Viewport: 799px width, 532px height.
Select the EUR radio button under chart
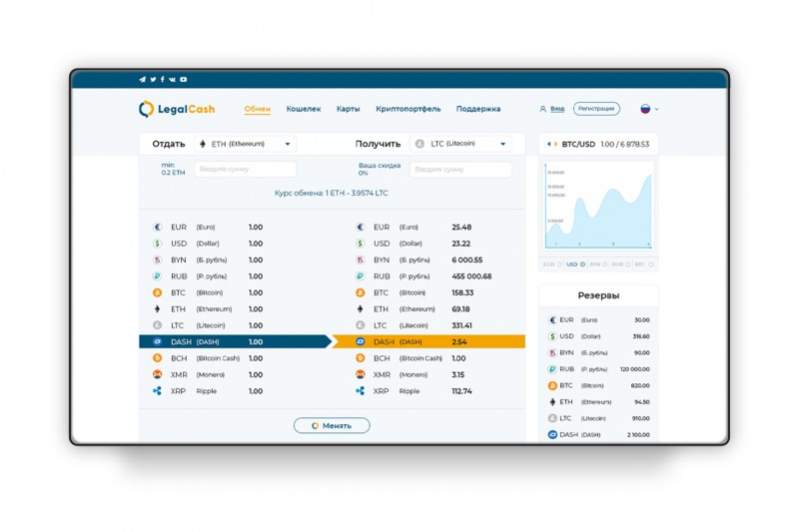pyautogui.click(x=559, y=265)
